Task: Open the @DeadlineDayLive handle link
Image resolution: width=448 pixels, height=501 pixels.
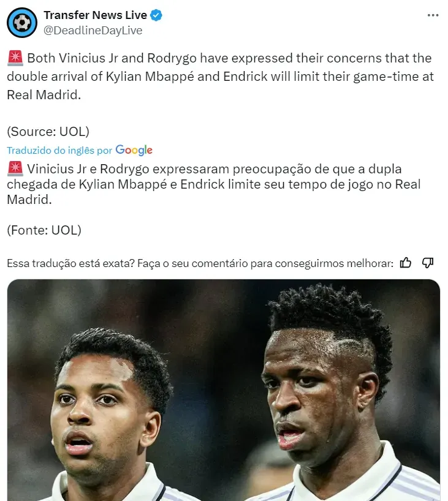Action: 93,31
